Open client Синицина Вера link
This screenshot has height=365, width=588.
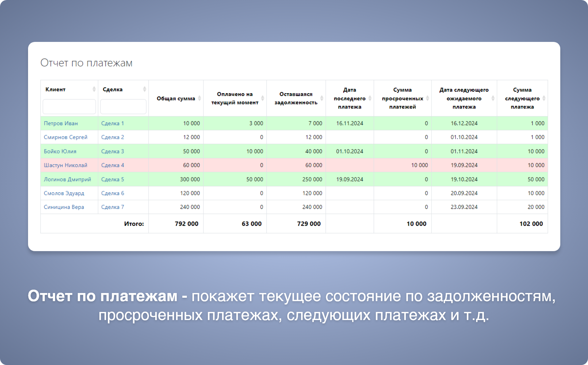coord(64,207)
